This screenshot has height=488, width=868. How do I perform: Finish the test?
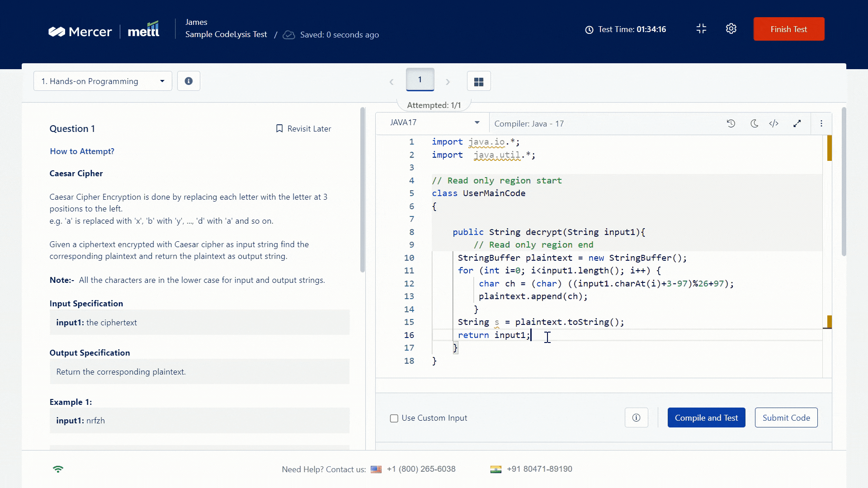point(788,29)
